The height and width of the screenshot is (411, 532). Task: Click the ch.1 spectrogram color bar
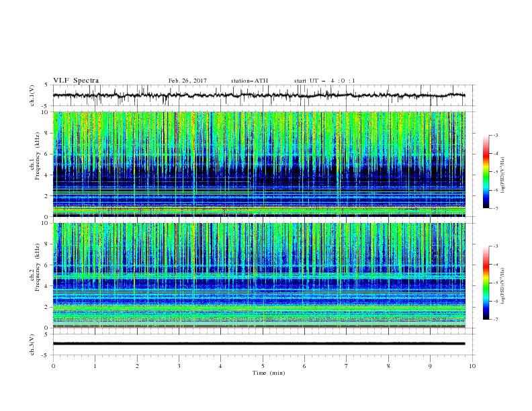tap(486, 172)
